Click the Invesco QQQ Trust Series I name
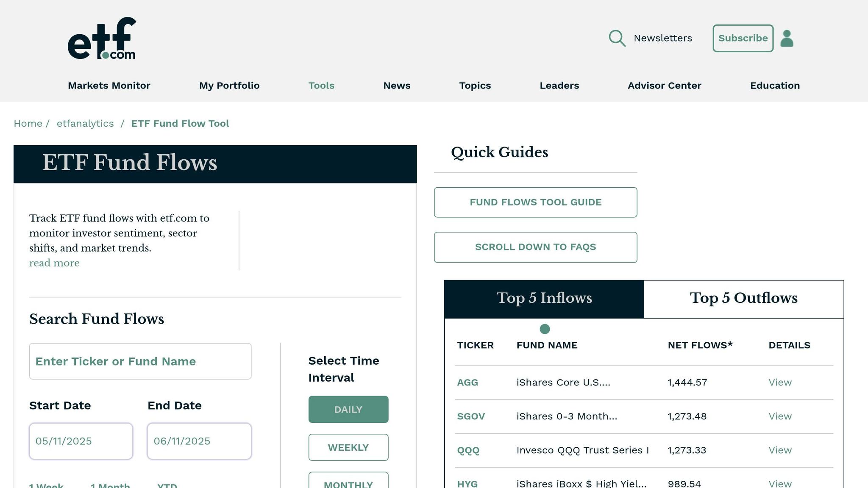The height and width of the screenshot is (488, 868). [583, 450]
